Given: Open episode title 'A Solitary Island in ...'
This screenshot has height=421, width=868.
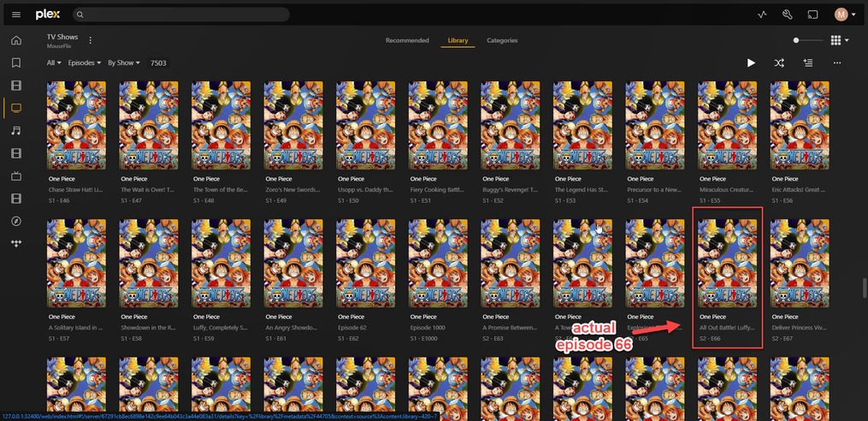Looking at the screenshot, I should pyautogui.click(x=75, y=328).
